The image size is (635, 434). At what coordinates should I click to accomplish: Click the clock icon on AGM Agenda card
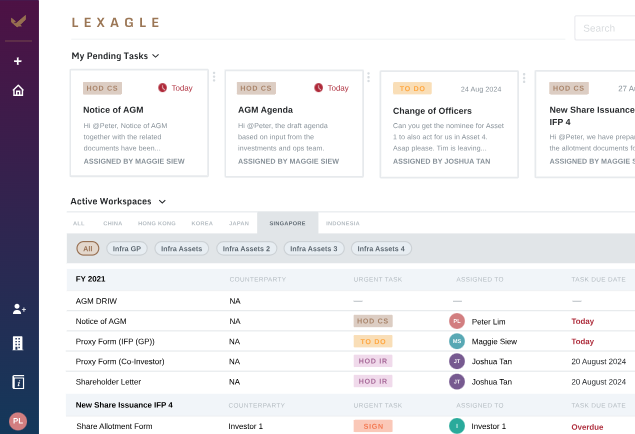pyautogui.click(x=319, y=87)
